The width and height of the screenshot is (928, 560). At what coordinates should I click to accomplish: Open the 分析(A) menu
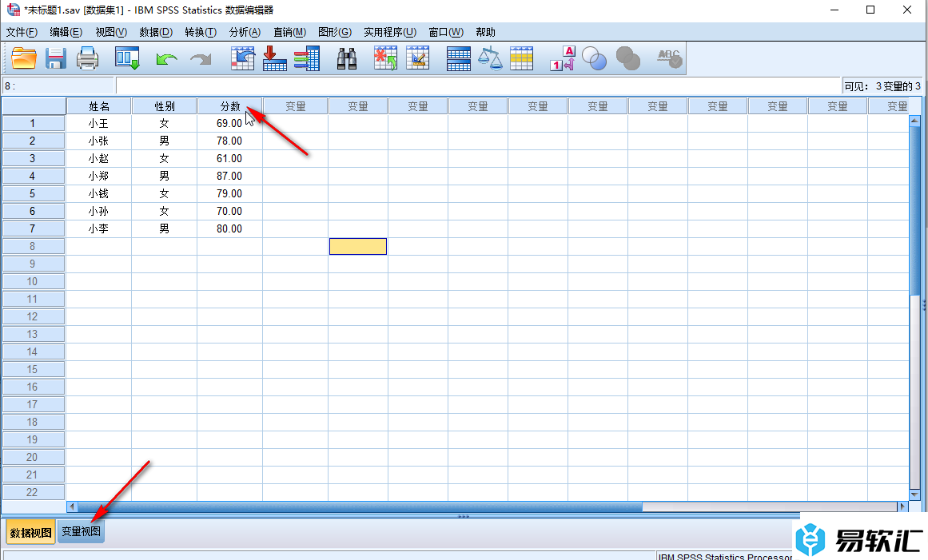245,32
